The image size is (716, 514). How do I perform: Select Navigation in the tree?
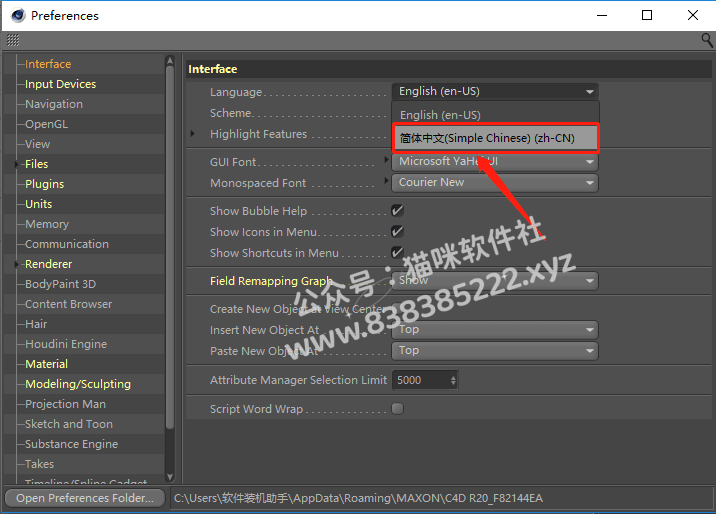(x=54, y=104)
